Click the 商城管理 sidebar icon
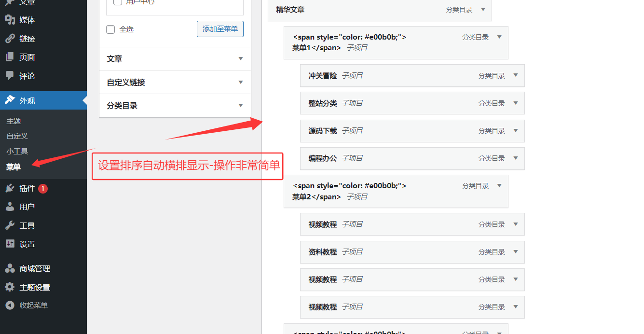Viewport: 644px width, 334px height. pos(10,268)
